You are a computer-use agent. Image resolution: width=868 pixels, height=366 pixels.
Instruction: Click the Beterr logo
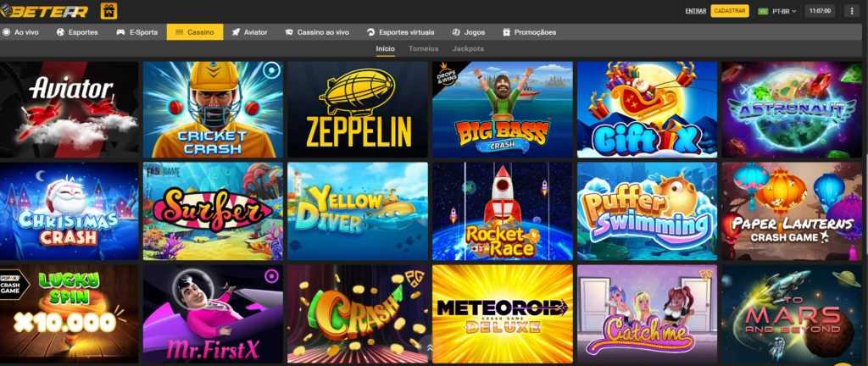coord(45,10)
